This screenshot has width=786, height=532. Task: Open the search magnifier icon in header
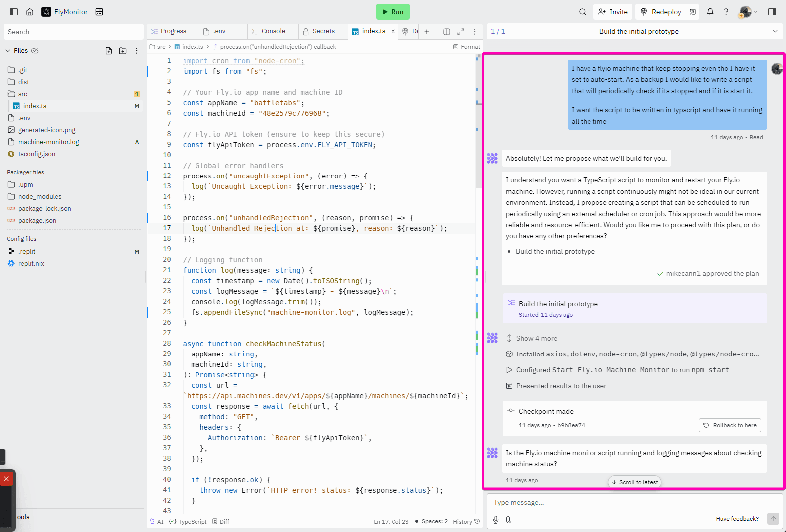point(582,12)
